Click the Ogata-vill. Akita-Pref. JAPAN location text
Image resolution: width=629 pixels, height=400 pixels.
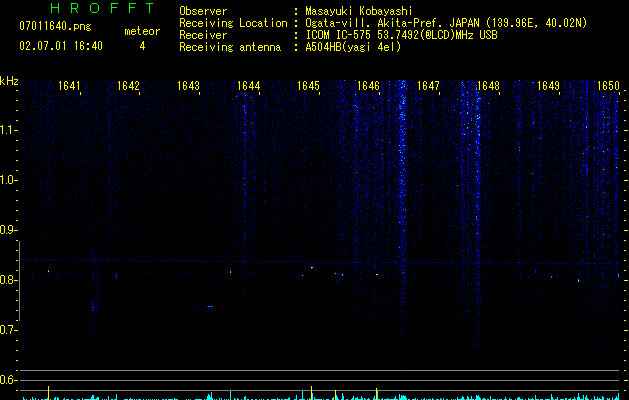point(446,23)
